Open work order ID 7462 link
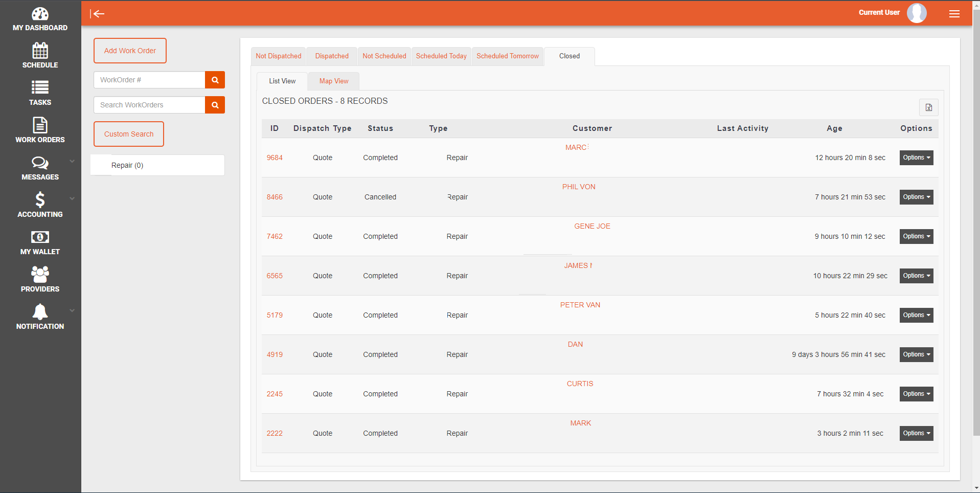Image resolution: width=980 pixels, height=493 pixels. [275, 236]
